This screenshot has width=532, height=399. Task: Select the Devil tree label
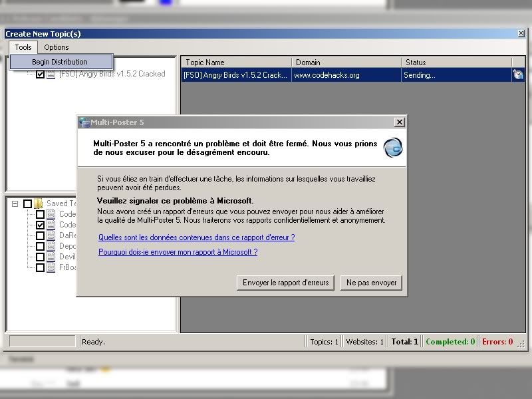(68, 257)
